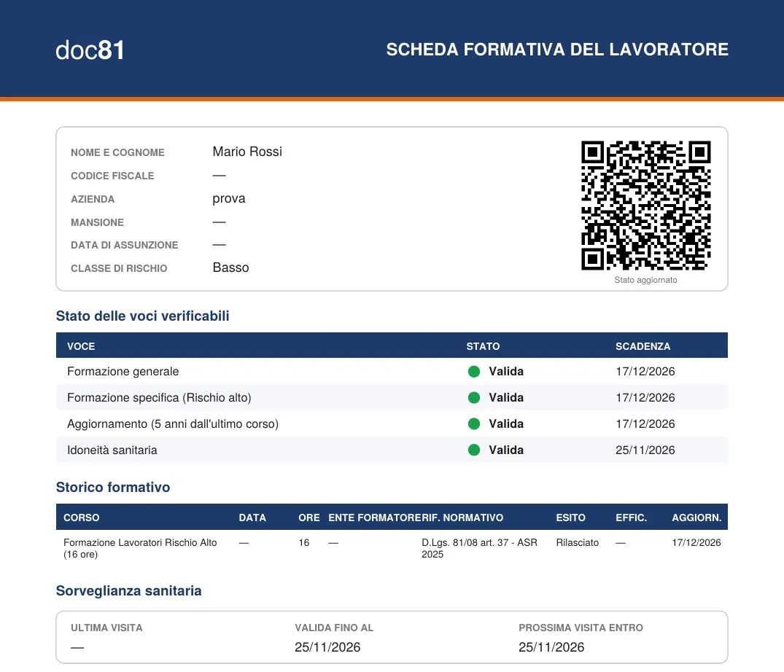
Task: Click green status dot for Formazione generale
Action: (474, 371)
